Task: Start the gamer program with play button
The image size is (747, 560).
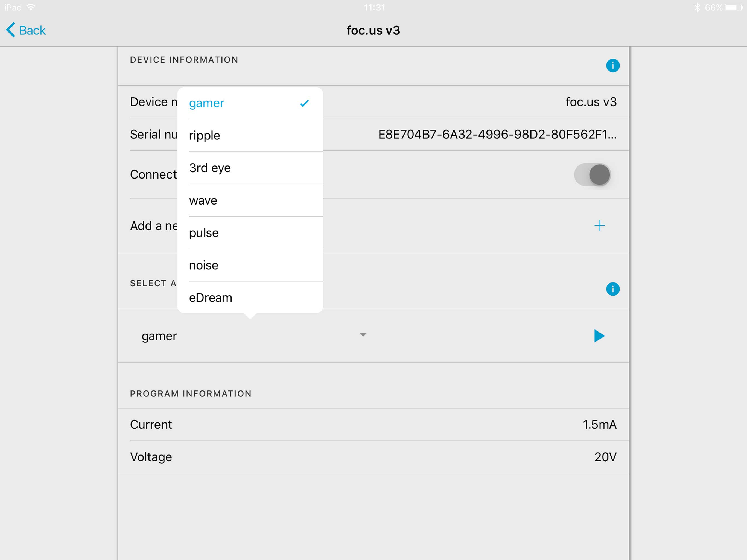Action: click(x=599, y=336)
